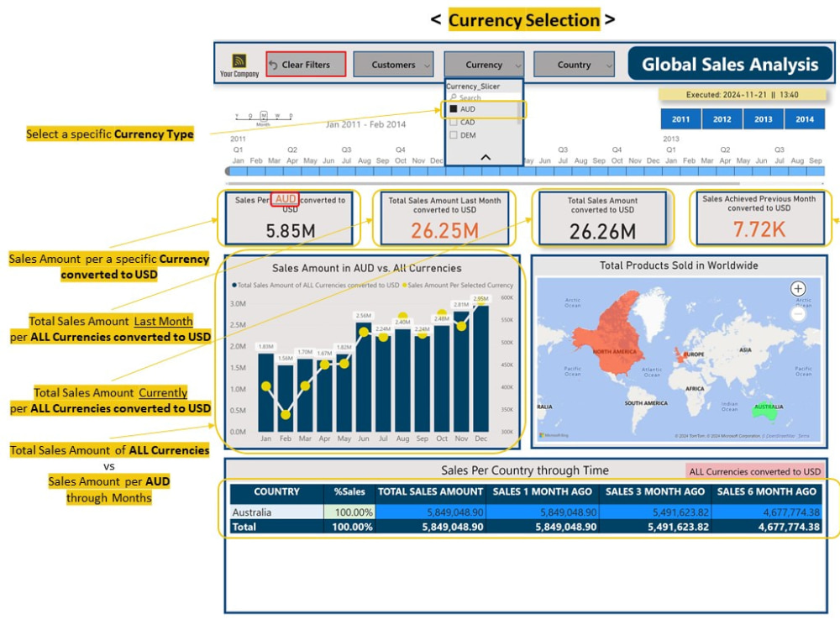This screenshot has height=630, width=840.
Task: Click Total Products Sold in Worldwide title
Action: point(679,265)
